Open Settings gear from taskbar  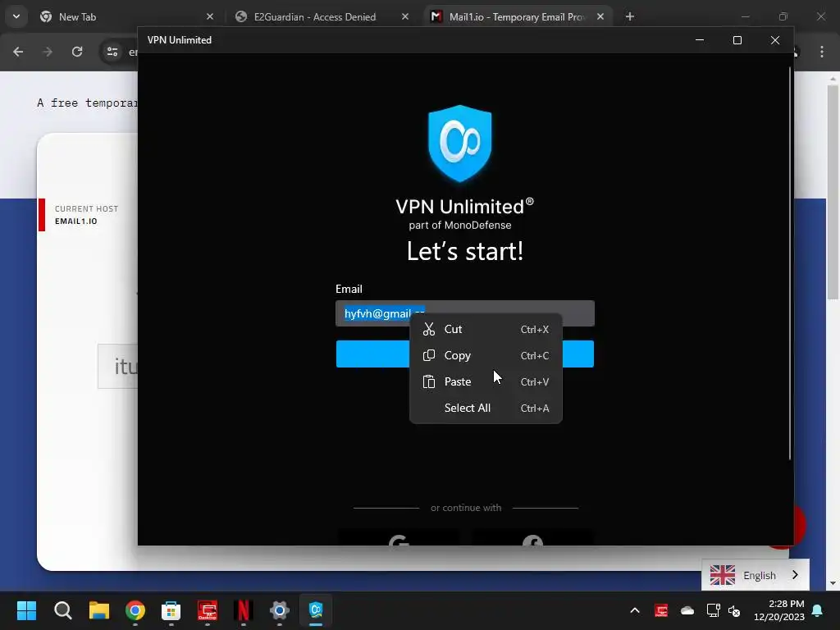(x=279, y=610)
